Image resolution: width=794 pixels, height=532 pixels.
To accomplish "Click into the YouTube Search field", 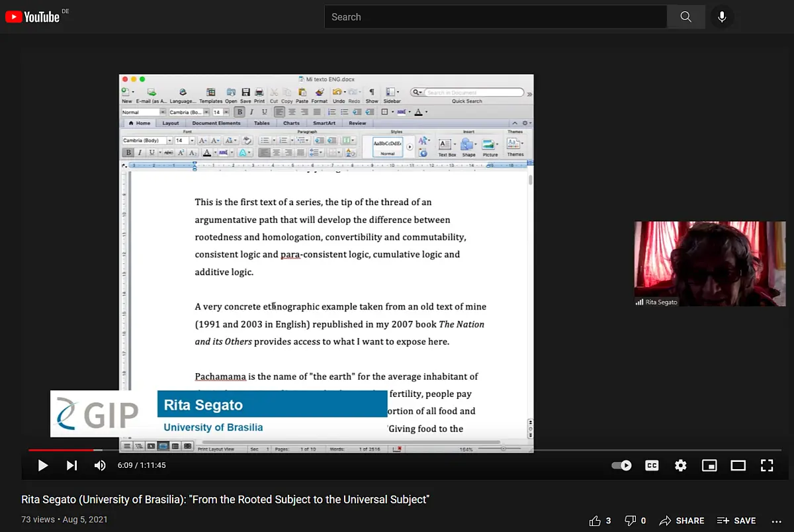I will 496,17.
